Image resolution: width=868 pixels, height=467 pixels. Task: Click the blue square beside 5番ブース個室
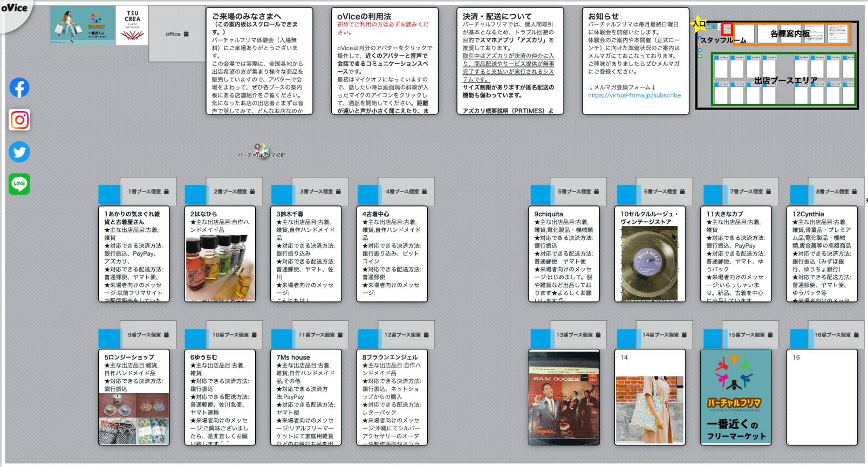pos(541,195)
